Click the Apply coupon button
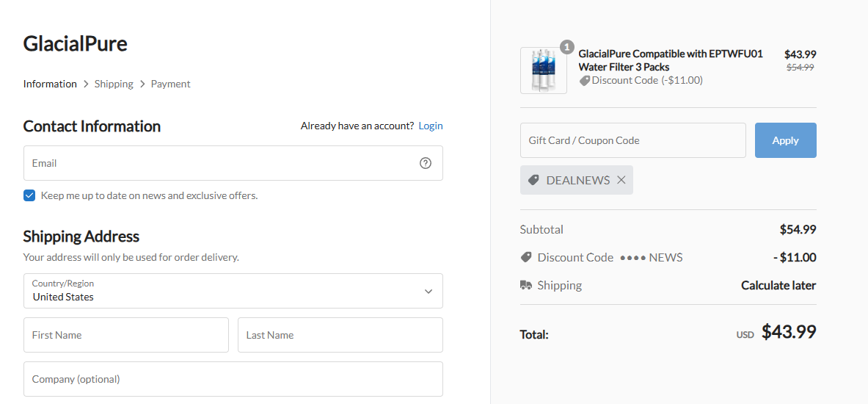The width and height of the screenshot is (868, 404). pos(786,140)
